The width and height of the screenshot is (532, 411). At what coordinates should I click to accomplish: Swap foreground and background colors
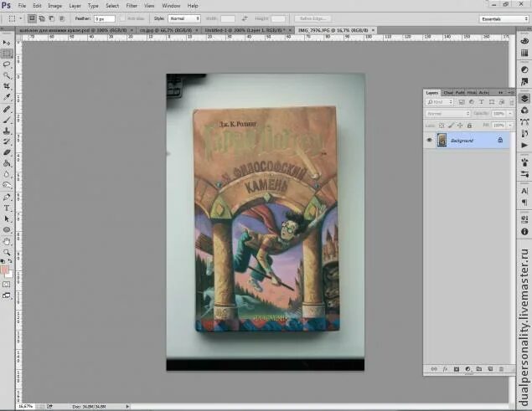click(x=10, y=261)
